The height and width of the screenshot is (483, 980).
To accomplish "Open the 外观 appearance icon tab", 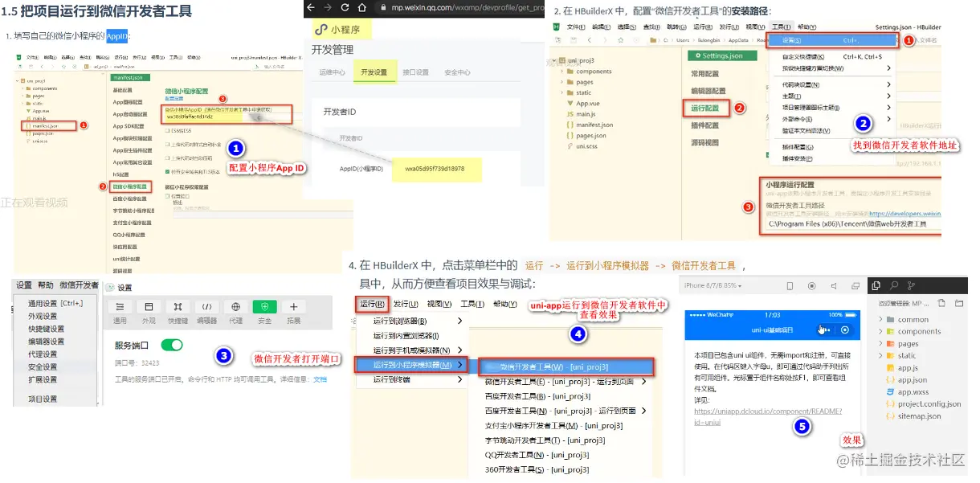I will 149,307.
